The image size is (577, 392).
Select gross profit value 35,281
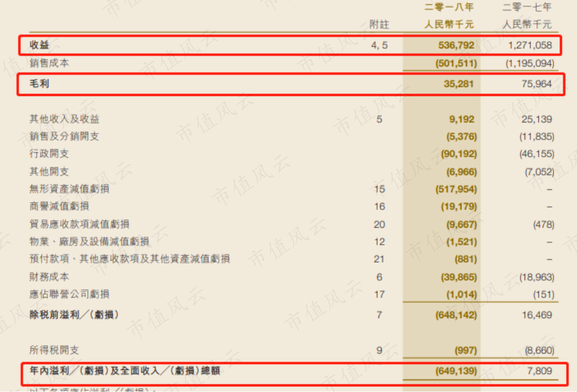click(x=458, y=84)
